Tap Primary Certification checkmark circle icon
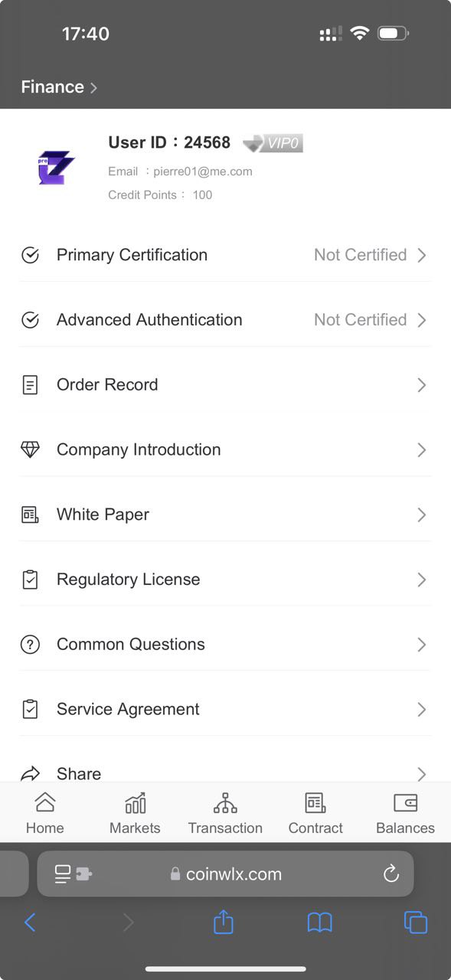Viewport: 451px width, 980px height. tap(30, 255)
